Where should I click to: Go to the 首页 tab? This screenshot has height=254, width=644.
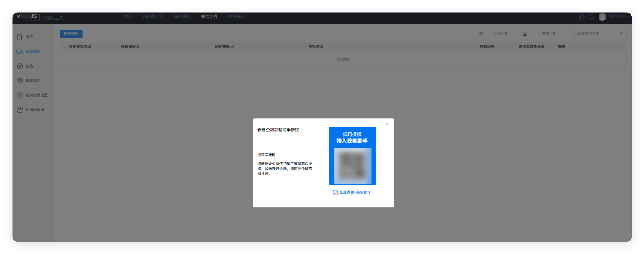[x=128, y=17]
